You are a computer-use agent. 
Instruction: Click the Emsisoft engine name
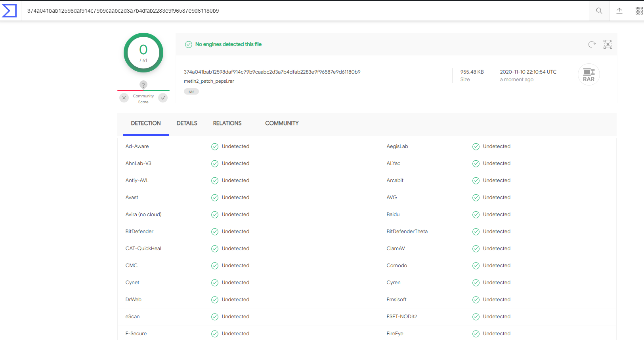tap(397, 300)
